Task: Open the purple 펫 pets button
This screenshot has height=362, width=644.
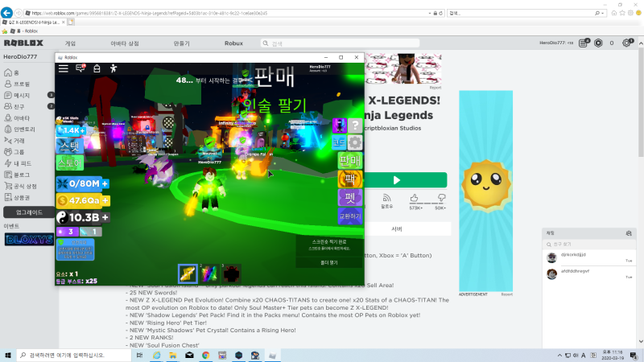Action: (350, 197)
